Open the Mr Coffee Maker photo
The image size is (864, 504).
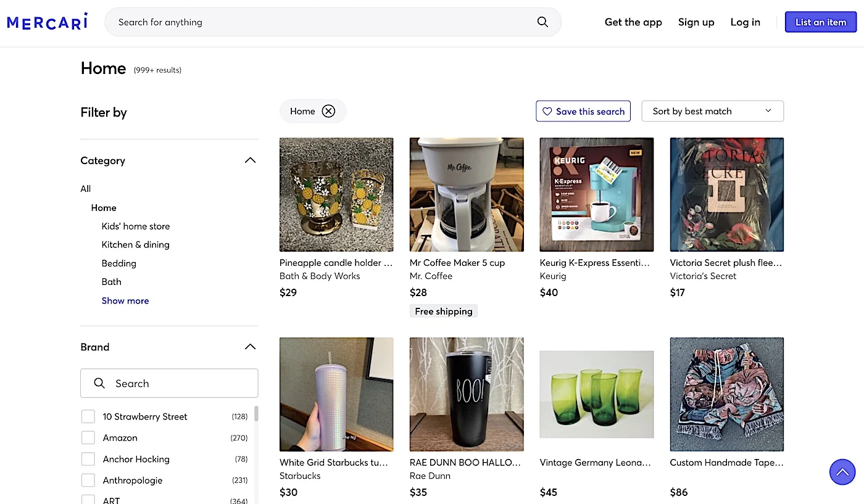[467, 194]
